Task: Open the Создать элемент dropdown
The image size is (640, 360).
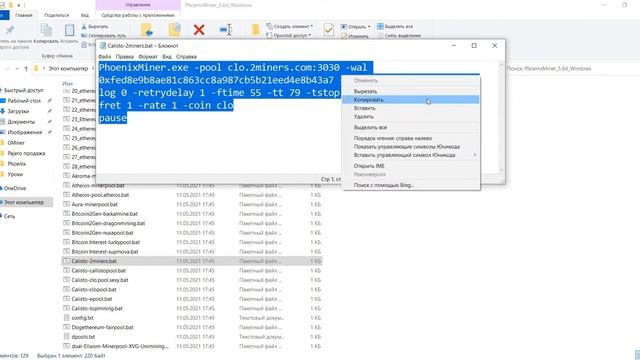Action: [x=290, y=27]
